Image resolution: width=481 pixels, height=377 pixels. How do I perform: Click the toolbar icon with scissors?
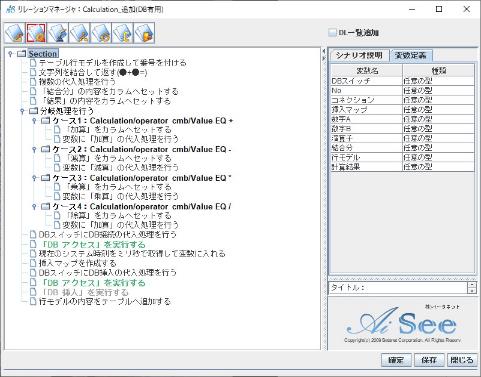79,33
